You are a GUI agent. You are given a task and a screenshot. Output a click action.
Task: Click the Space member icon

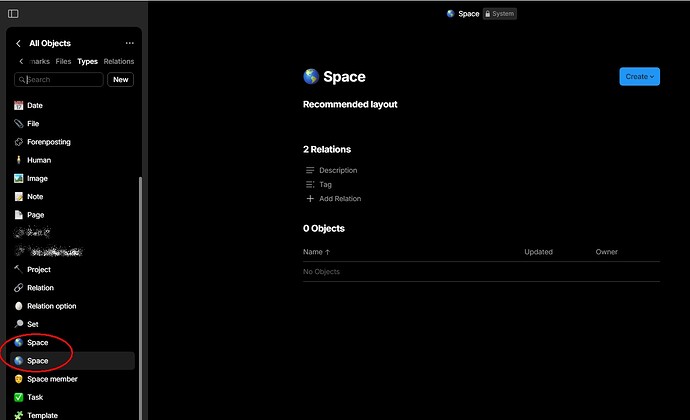click(x=18, y=379)
